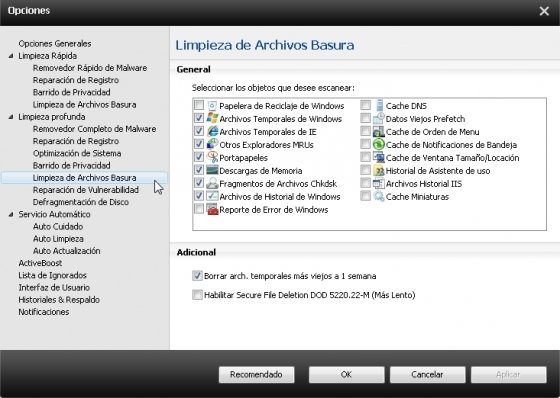560x398 pixels.
Task: Check Historial de Asistente de uso checkbox
Action: pos(365,170)
